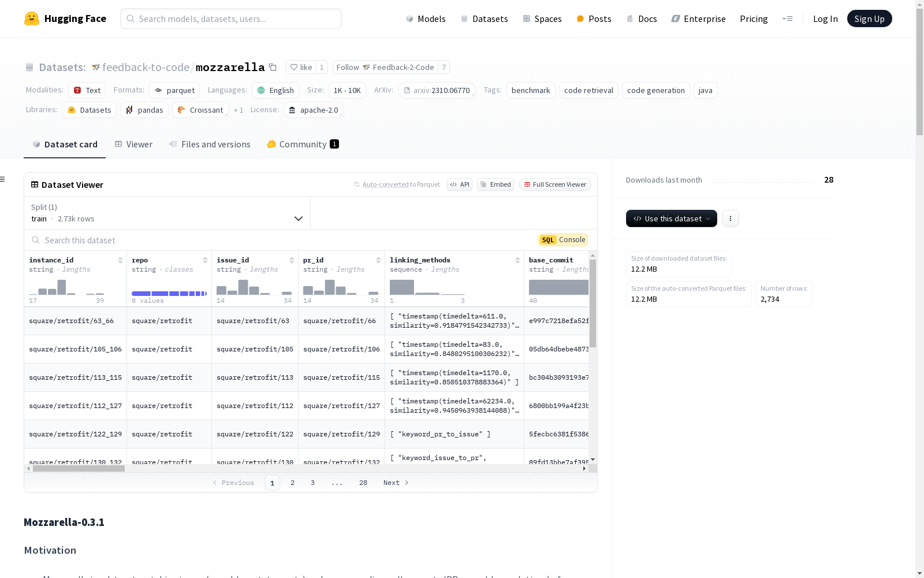Click the Dataset Viewer table icon
Viewport: 924px width, 578px height.
click(35, 184)
